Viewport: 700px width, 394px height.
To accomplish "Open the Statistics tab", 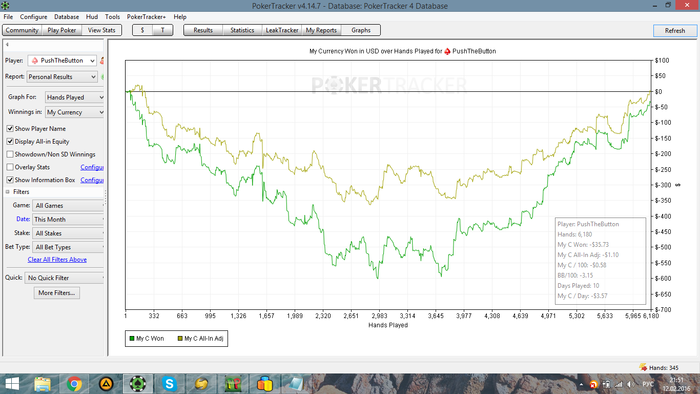I will click(242, 30).
